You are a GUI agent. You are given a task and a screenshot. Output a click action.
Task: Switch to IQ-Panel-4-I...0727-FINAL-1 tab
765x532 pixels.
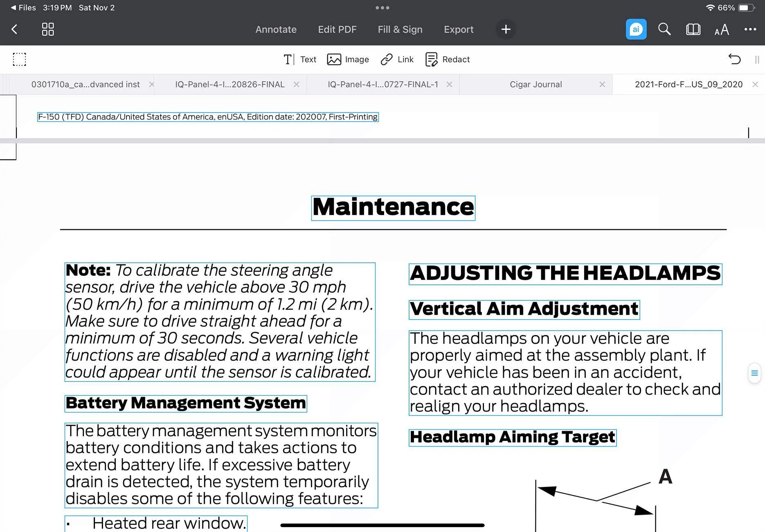tap(383, 84)
